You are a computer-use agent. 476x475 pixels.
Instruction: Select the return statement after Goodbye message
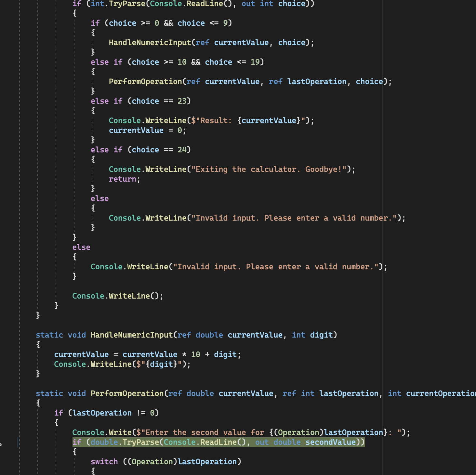coord(123,179)
